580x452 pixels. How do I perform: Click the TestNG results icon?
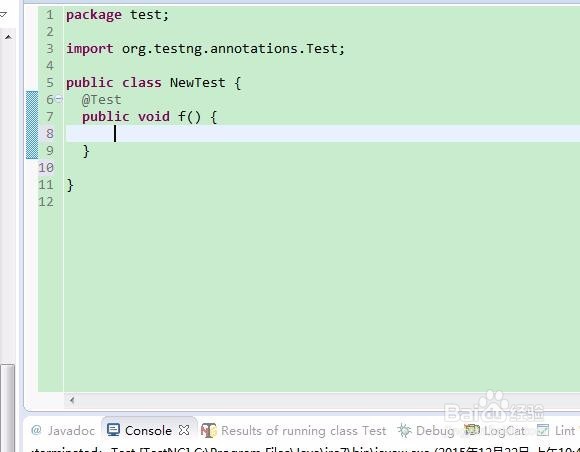click(x=209, y=431)
